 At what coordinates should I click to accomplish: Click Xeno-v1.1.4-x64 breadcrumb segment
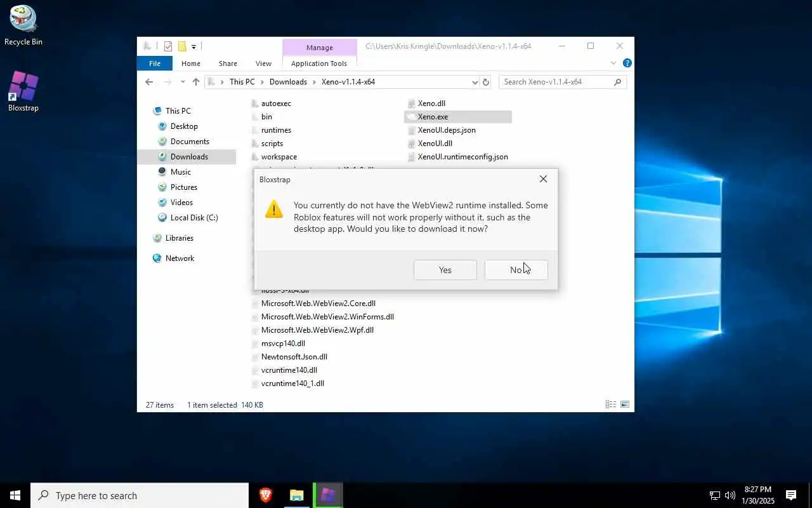tap(348, 82)
